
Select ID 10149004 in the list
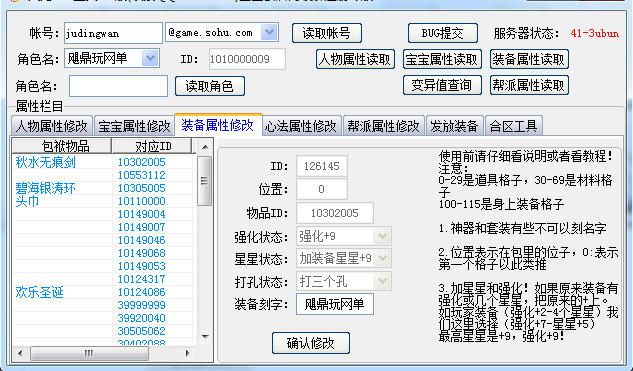[142, 214]
